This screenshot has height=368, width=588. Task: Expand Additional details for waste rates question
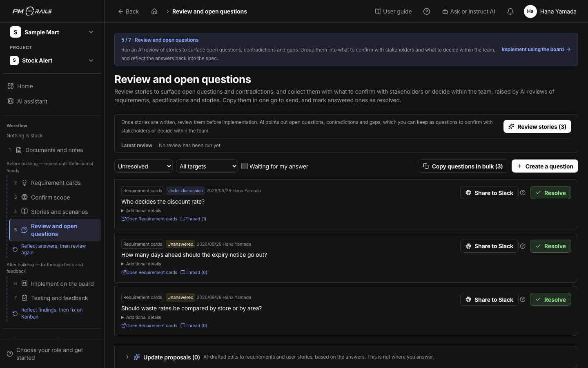141,317
